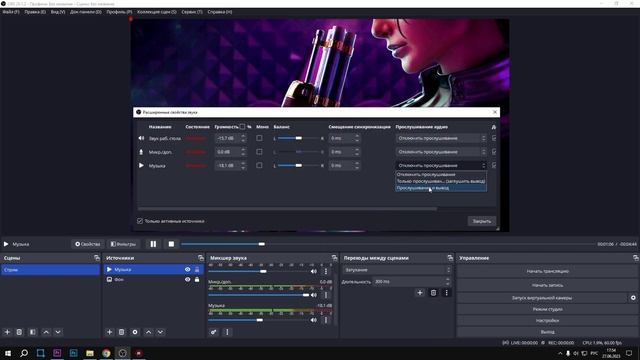Image resolution: width=640 pixels, height=360 pixels.
Task: Open transition properties three-dot menu
Action: click(x=447, y=293)
